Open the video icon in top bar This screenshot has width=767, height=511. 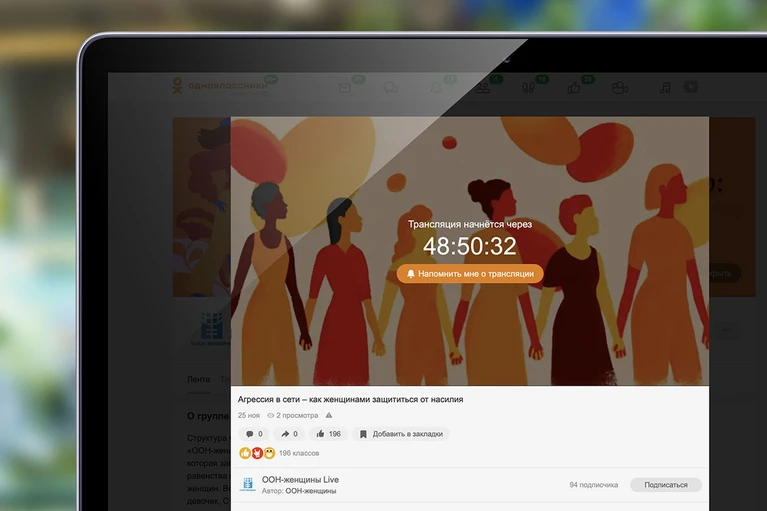tap(691, 87)
